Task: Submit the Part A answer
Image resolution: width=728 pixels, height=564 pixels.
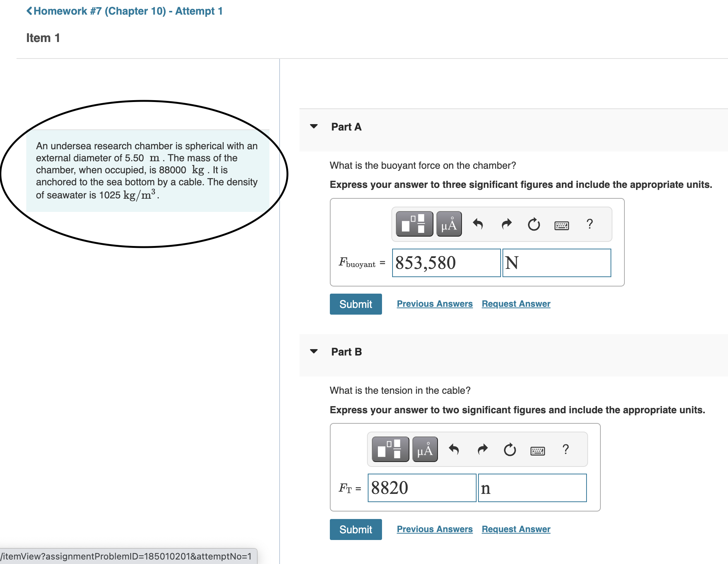Action: pos(355,304)
